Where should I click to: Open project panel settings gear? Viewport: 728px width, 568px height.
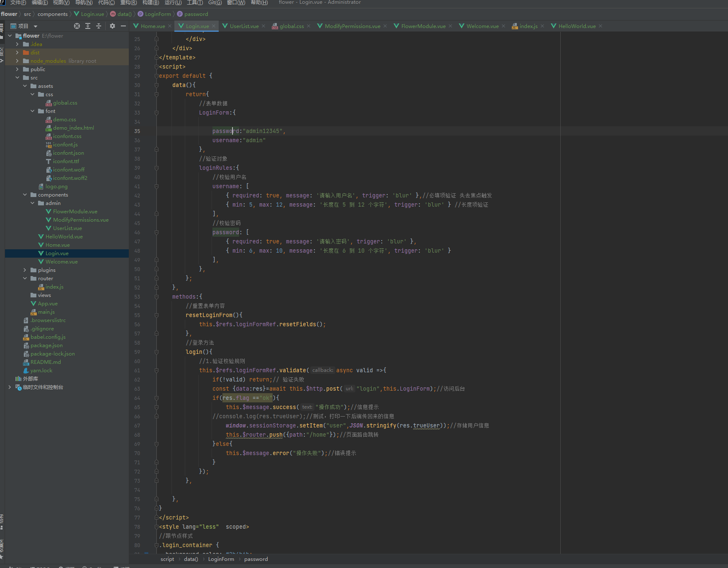point(112,26)
